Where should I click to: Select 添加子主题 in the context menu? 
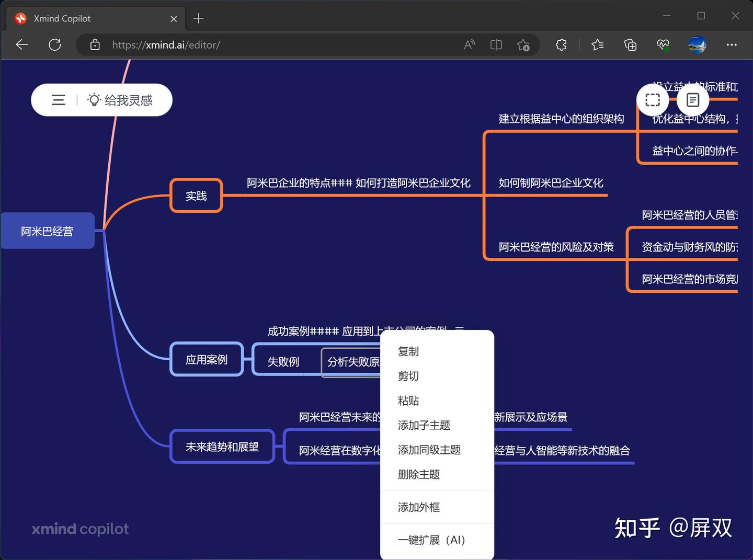[424, 425]
